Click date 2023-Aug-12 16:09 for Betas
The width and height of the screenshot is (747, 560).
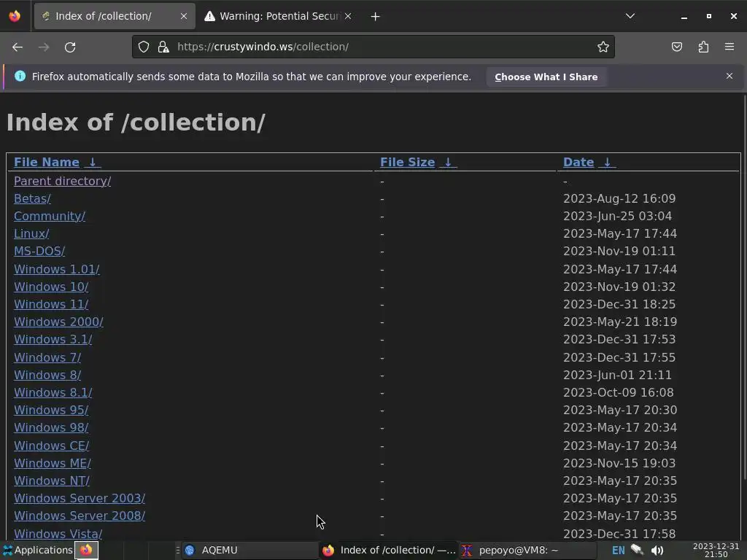click(x=619, y=198)
